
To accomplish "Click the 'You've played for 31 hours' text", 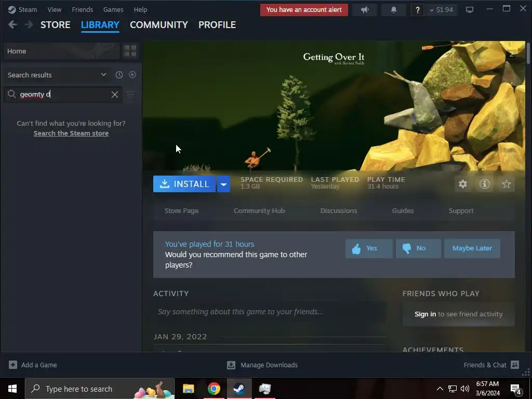I will [209, 244].
